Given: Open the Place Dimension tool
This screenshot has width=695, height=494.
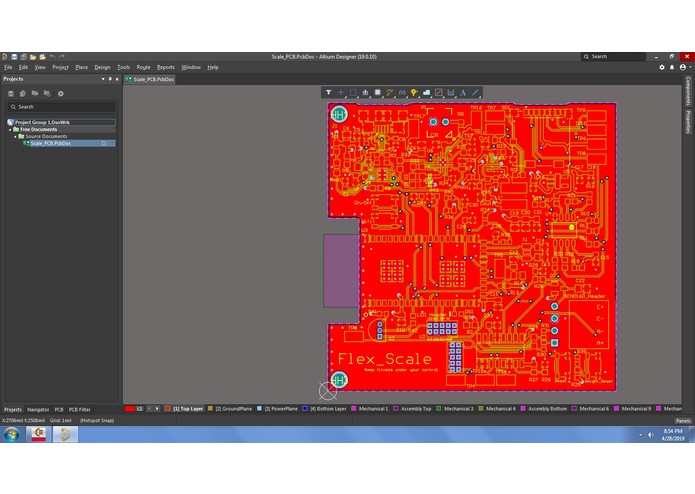Looking at the screenshot, I should click(451, 93).
